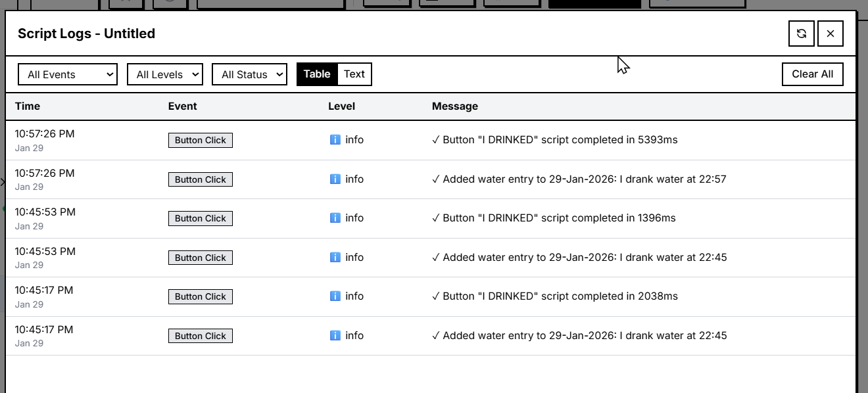Click the Button Click badge on the top row
The height and width of the screenshot is (393, 868).
tap(200, 140)
